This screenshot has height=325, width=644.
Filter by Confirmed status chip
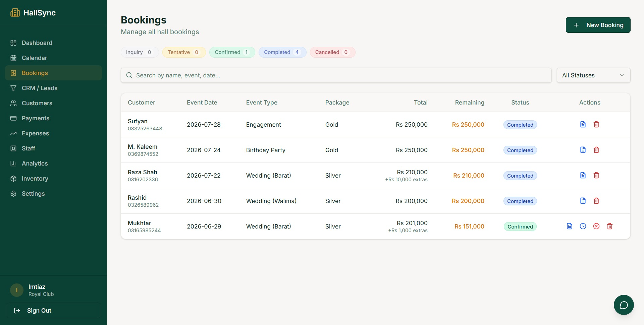(232, 52)
